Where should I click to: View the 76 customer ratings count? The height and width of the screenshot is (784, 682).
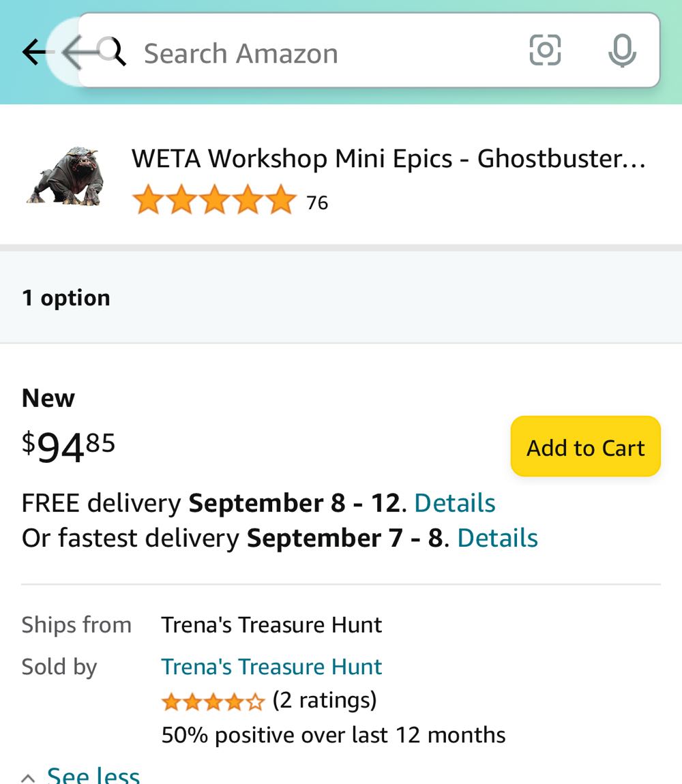317,202
